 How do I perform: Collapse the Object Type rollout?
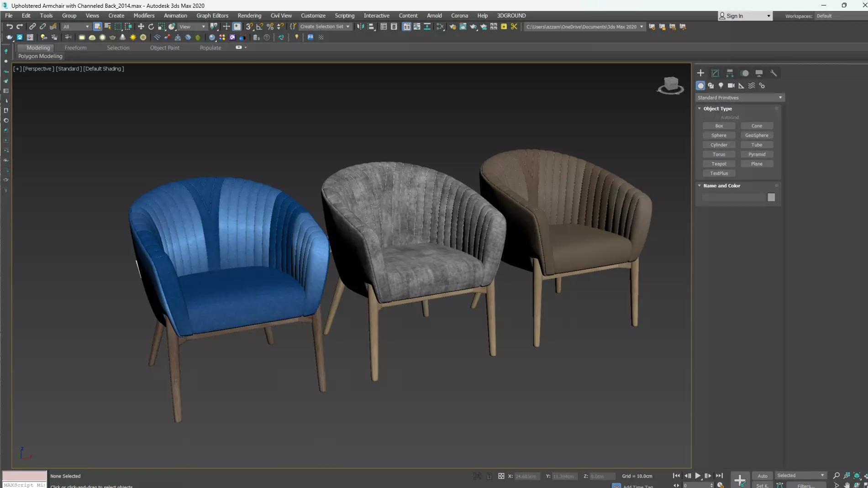coord(700,109)
